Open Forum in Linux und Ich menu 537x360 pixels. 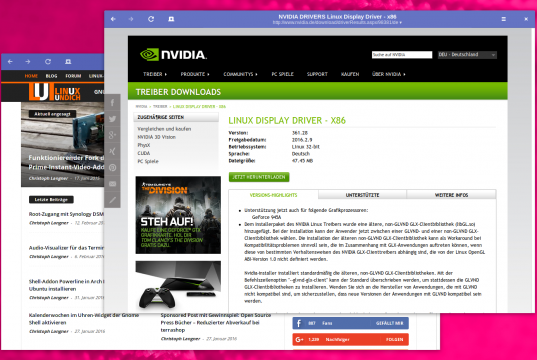[73, 76]
